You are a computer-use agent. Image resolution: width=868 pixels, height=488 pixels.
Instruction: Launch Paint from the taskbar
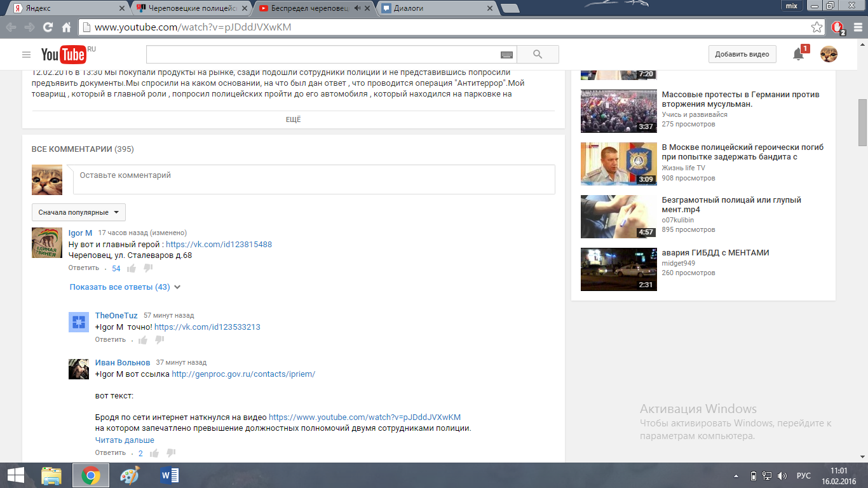[129, 475]
